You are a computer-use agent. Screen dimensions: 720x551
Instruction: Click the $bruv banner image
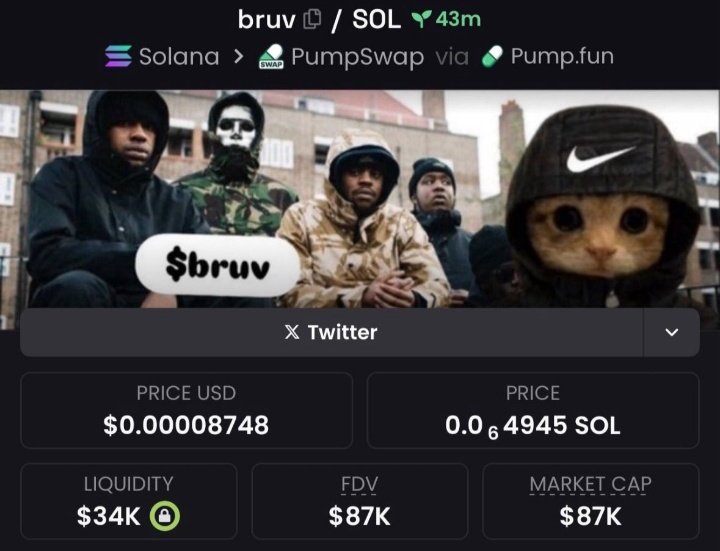360,199
